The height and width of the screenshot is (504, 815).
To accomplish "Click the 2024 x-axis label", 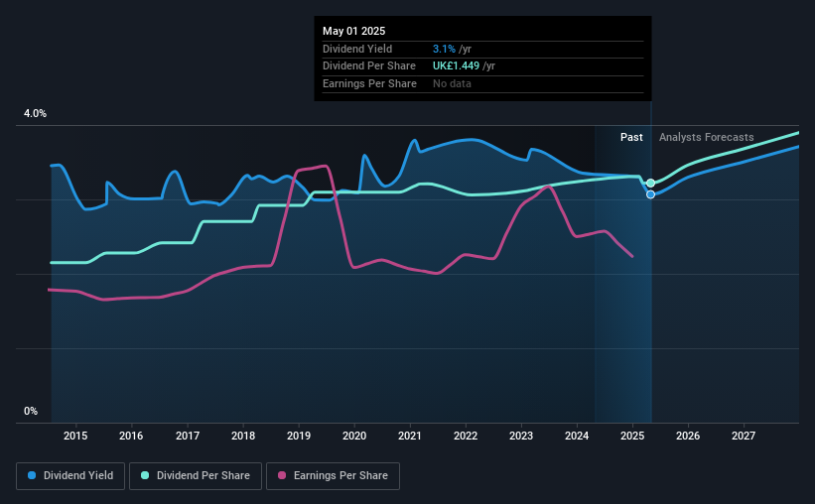I will point(577,436).
